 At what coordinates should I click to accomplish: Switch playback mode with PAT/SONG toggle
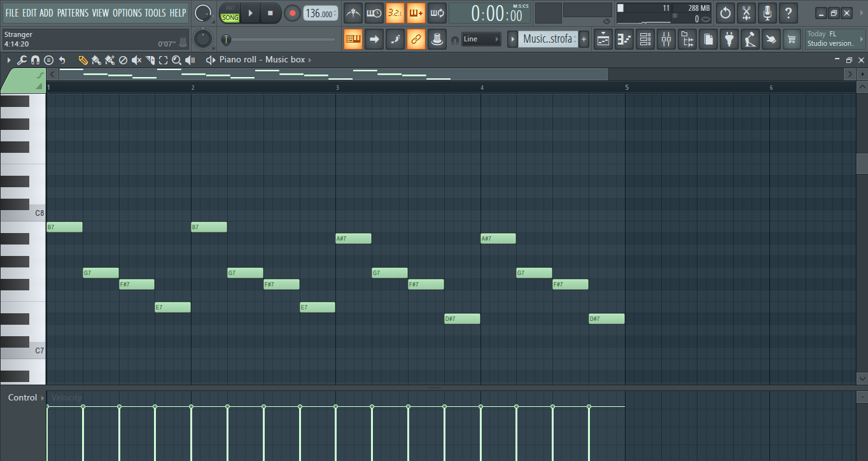coord(230,13)
